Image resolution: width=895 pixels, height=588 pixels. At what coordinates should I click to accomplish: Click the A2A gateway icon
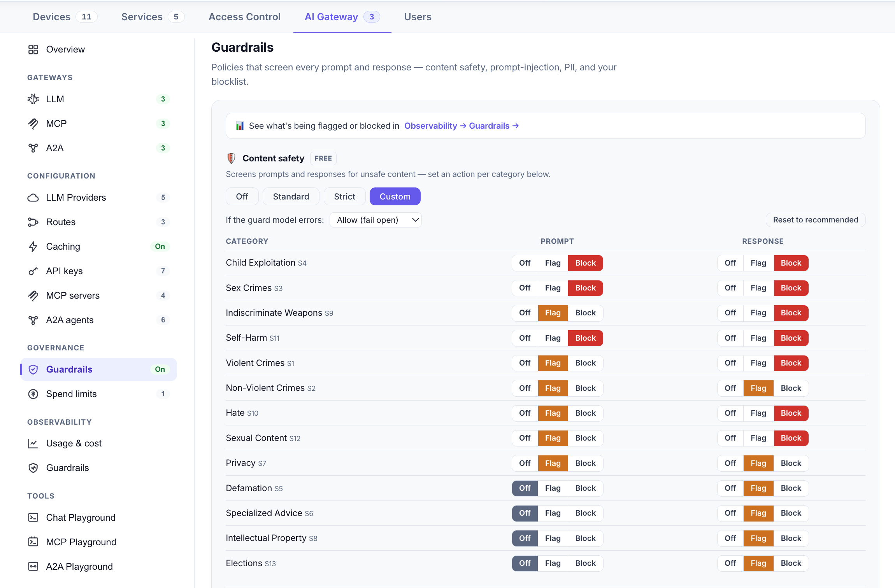33,148
